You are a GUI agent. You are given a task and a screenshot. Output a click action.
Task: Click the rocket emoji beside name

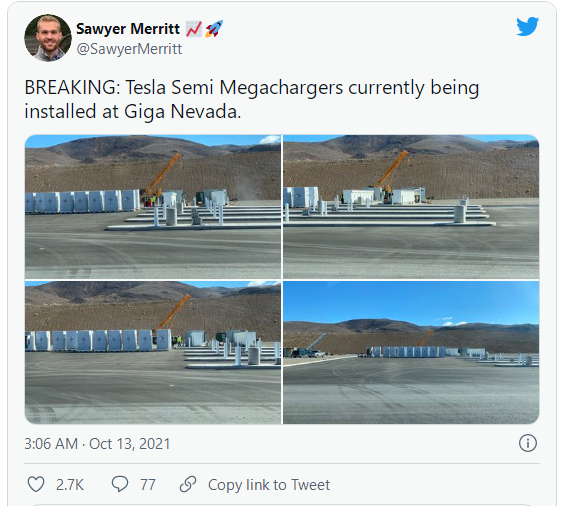click(214, 29)
